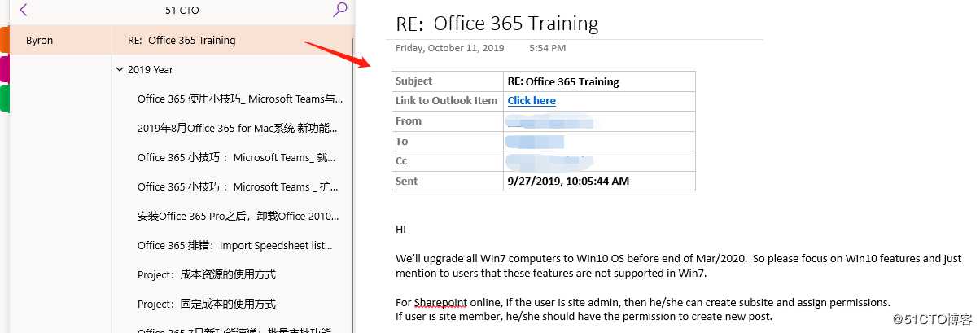The image size is (980, 333).
Task: Click the Link to Outlook Item cell
Action: point(448,101)
